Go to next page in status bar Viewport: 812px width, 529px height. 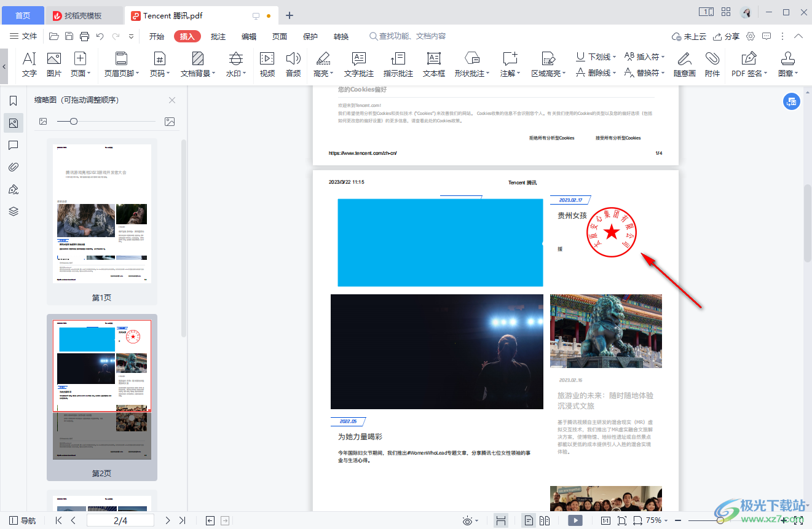168,520
